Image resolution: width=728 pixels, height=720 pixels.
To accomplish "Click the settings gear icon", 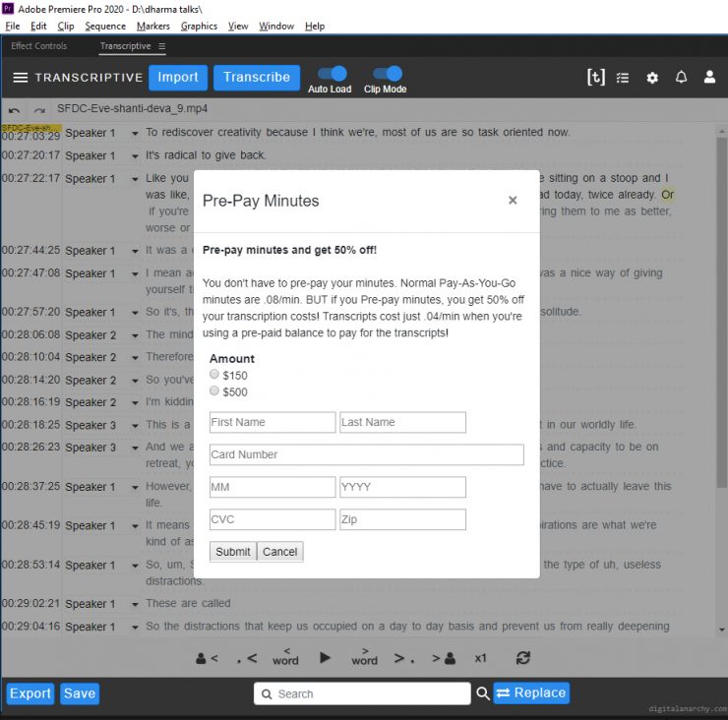I will [652, 78].
